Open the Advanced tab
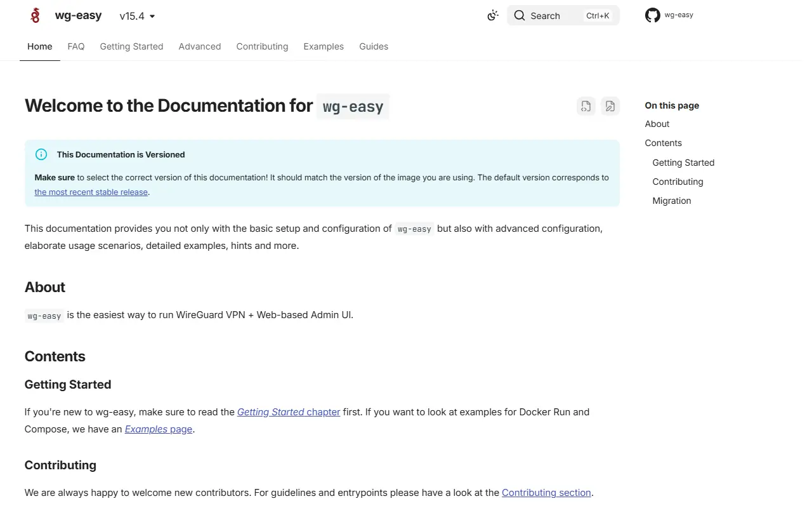 (200, 46)
